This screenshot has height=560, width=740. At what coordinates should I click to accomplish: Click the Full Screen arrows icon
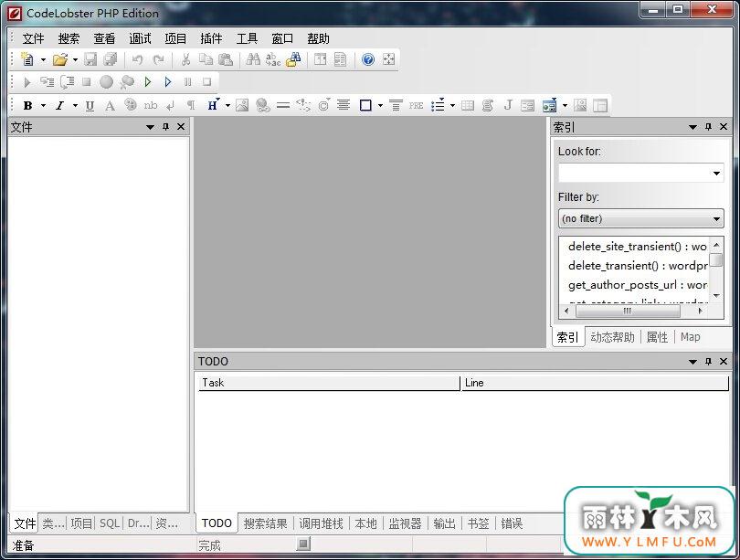pyautogui.click(x=388, y=59)
